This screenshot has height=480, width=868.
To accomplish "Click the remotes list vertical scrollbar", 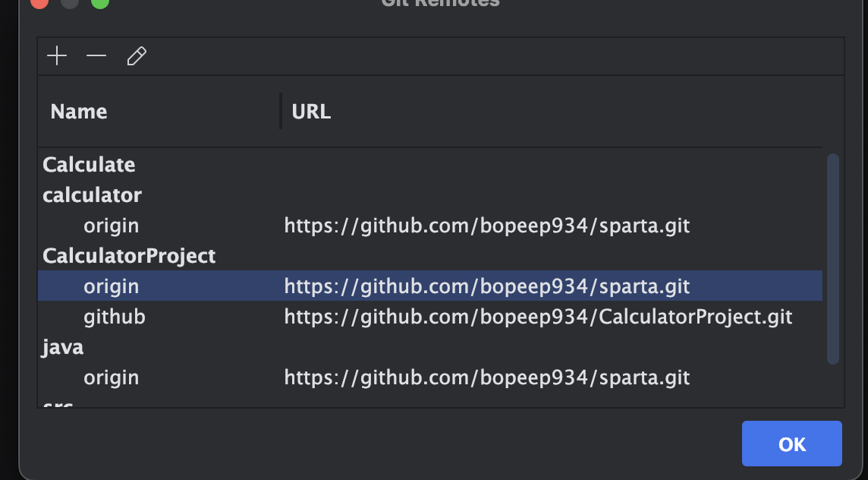I will point(832,258).
